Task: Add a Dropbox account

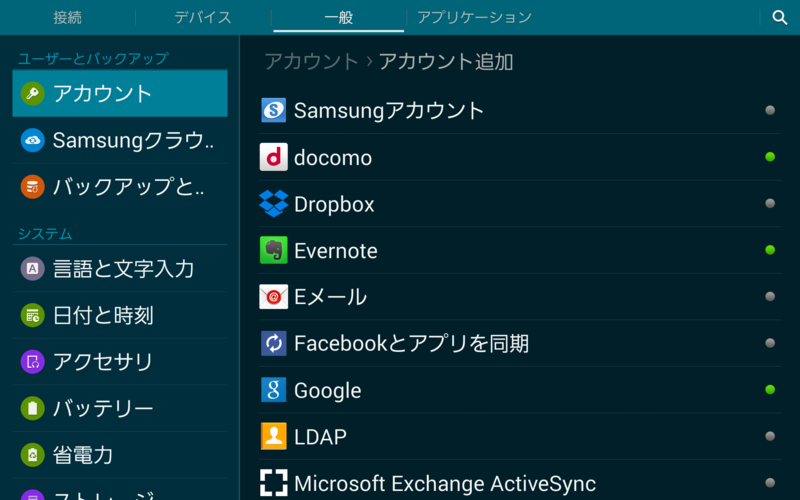Action: (519, 204)
